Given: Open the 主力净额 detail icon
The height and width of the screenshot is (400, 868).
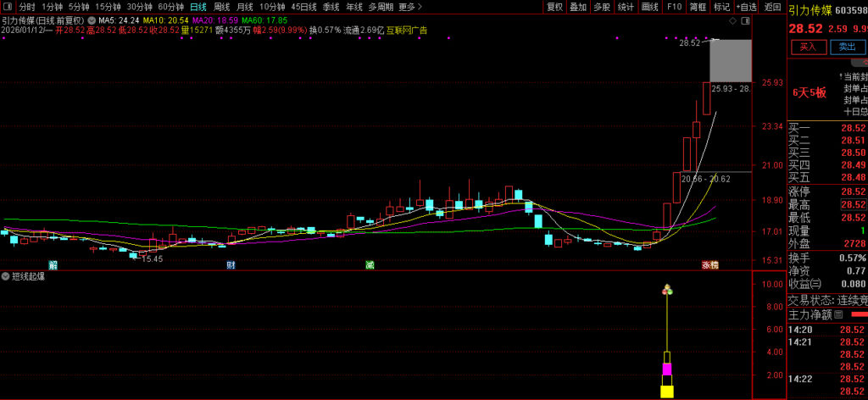Looking at the screenshot, I should click(838, 314).
